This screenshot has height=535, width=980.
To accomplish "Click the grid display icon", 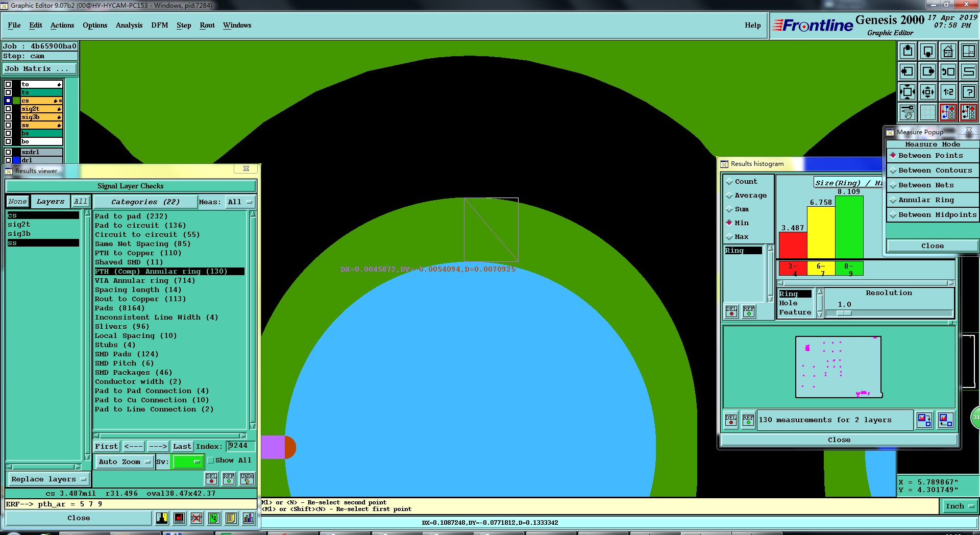I will pos(928,112).
